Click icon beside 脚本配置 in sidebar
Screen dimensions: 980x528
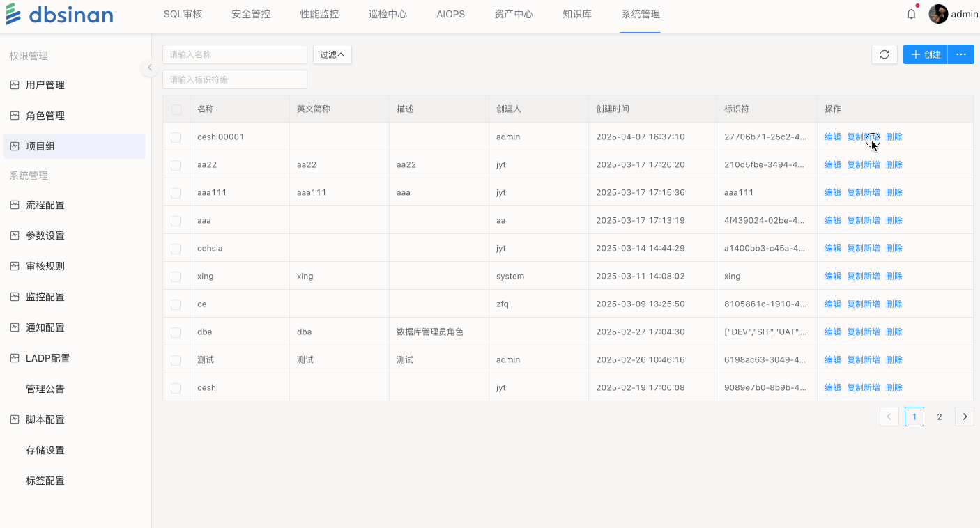(15, 419)
